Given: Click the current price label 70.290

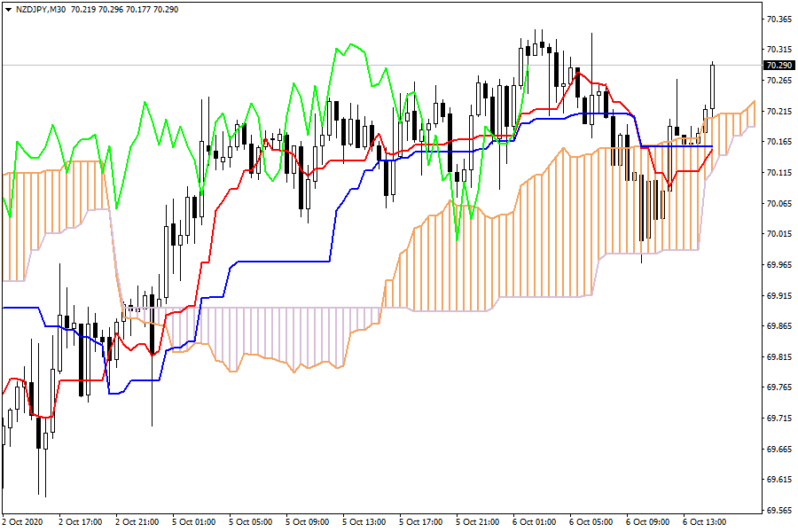Looking at the screenshot, I should tap(778, 66).
